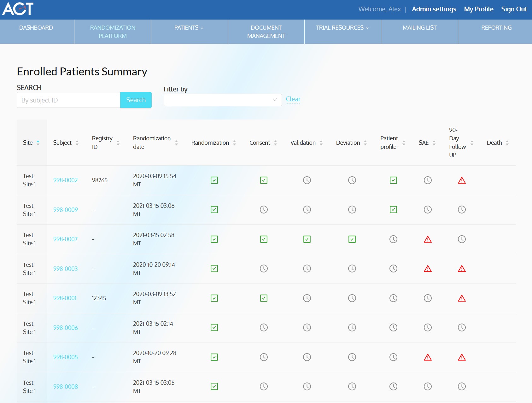Viewport: 532px width, 403px height.
Task: Sort table by Death column
Action: [507, 143]
